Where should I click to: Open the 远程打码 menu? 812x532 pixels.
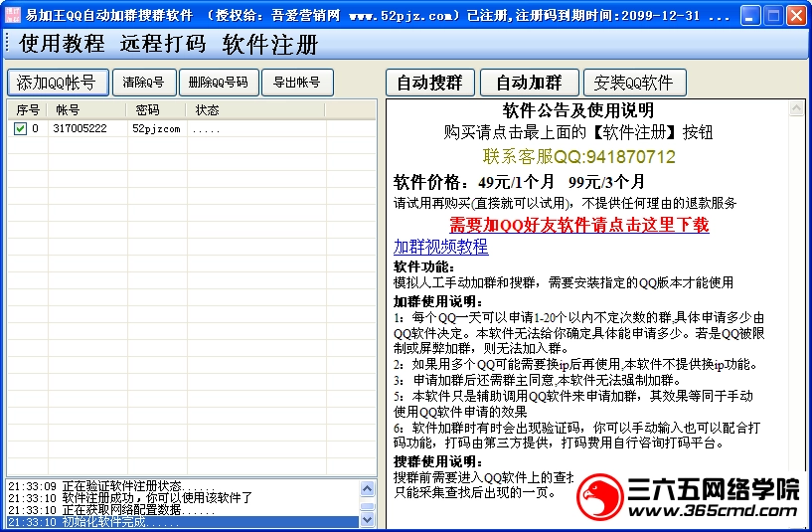[163, 44]
